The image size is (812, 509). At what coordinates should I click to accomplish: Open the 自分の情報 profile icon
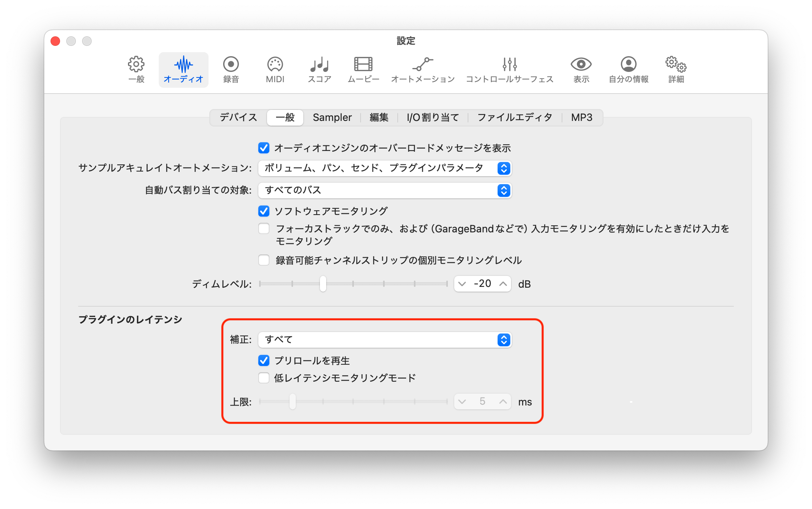[628, 69]
